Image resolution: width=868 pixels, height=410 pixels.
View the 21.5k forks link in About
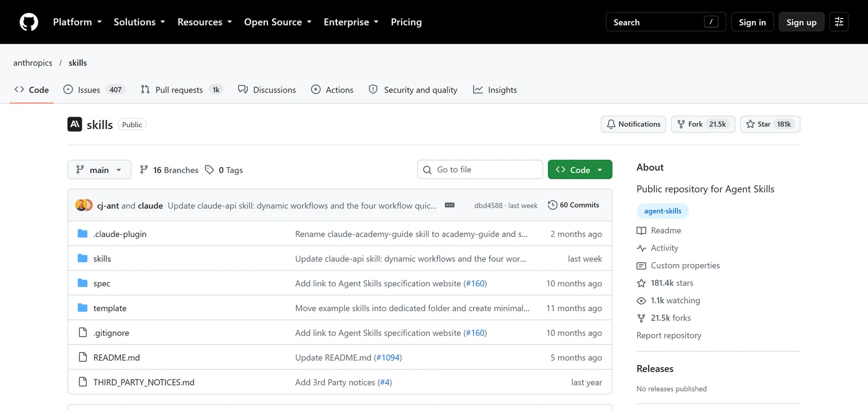[664, 318]
